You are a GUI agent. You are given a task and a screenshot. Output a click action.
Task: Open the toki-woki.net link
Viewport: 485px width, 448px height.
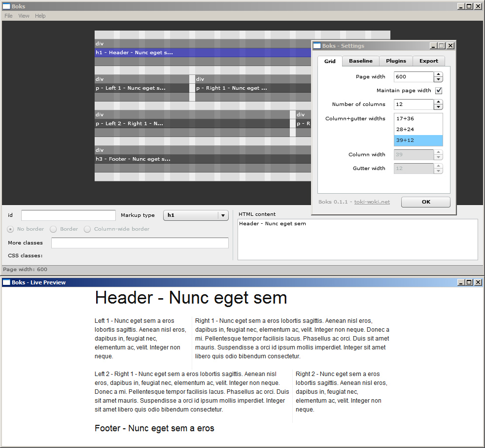(x=372, y=202)
